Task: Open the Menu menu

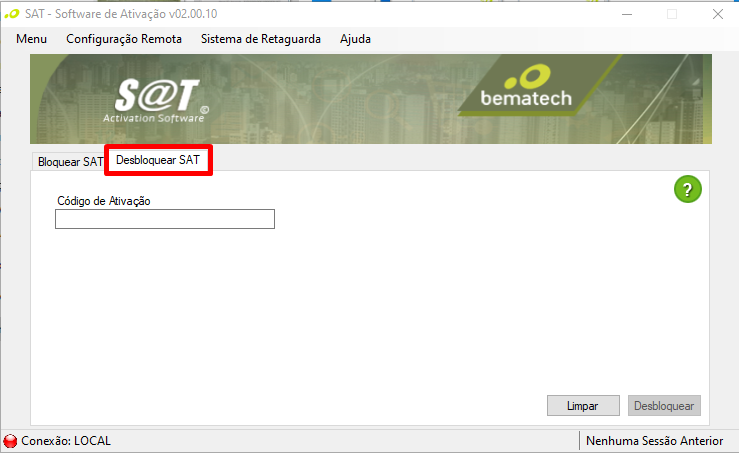Action: click(31, 39)
